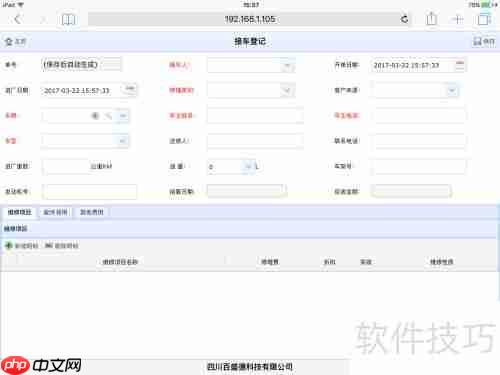Click the repair fee column header

(x=270, y=262)
